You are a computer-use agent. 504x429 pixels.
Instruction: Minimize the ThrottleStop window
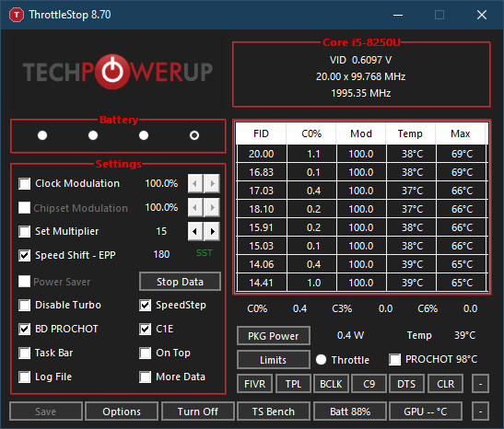pyautogui.click(x=398, y=15)
